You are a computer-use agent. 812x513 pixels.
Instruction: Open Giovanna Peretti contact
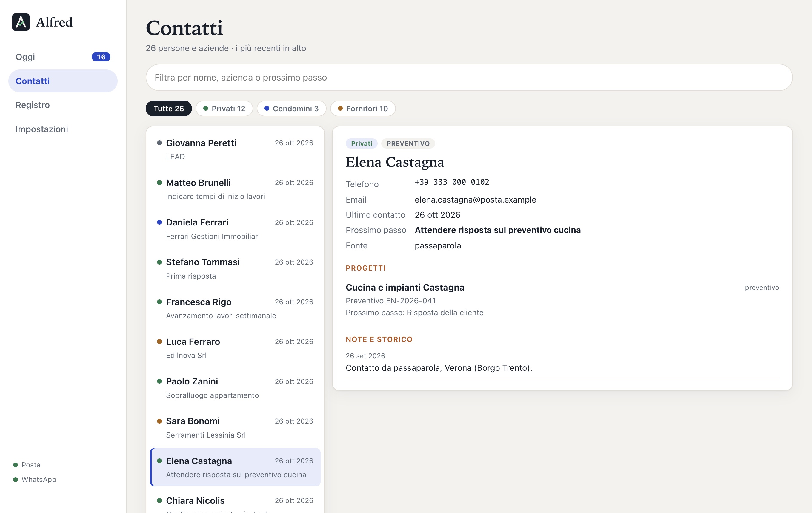(x=235, y=149)
